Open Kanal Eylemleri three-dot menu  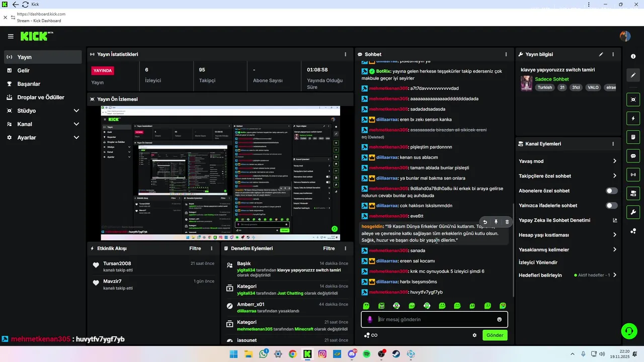(613, 144)
